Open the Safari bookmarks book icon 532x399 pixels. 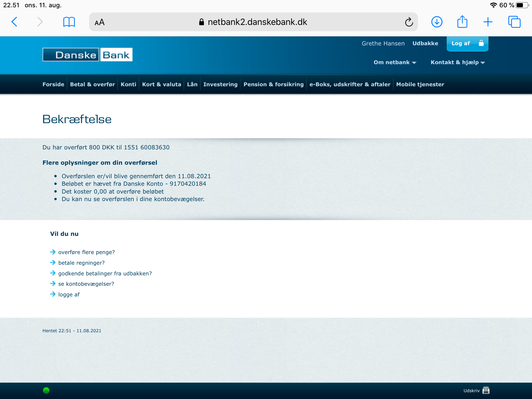click(69, 22)
